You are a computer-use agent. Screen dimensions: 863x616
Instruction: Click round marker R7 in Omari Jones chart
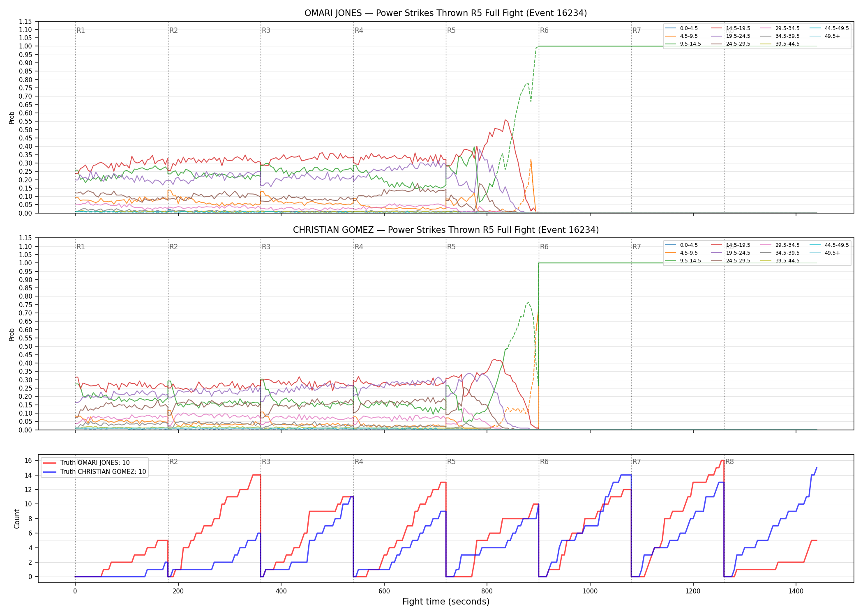point(637,30)
